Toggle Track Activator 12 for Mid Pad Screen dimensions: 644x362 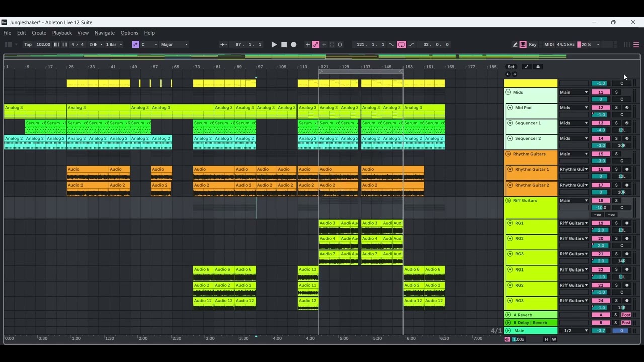(601, 108)
